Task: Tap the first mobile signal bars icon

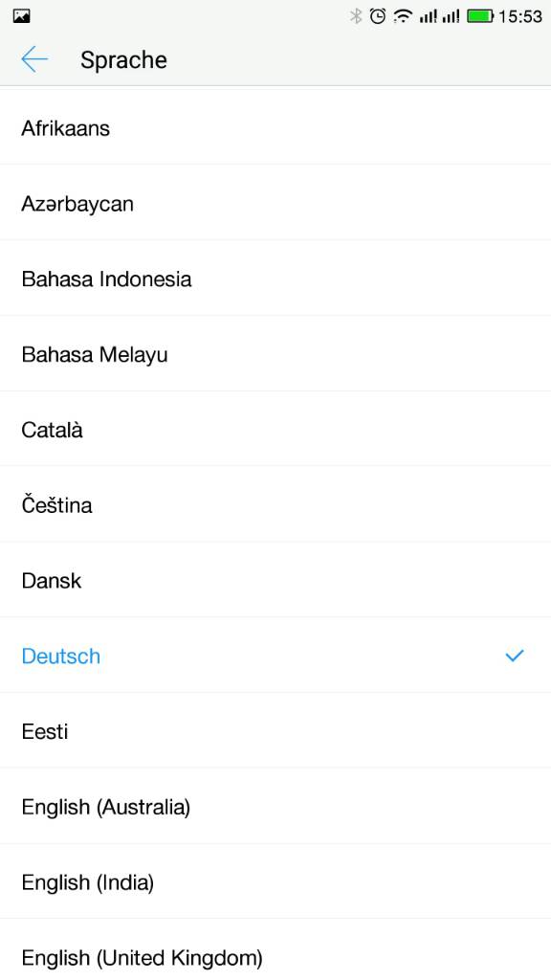Action: coord(428,16)
